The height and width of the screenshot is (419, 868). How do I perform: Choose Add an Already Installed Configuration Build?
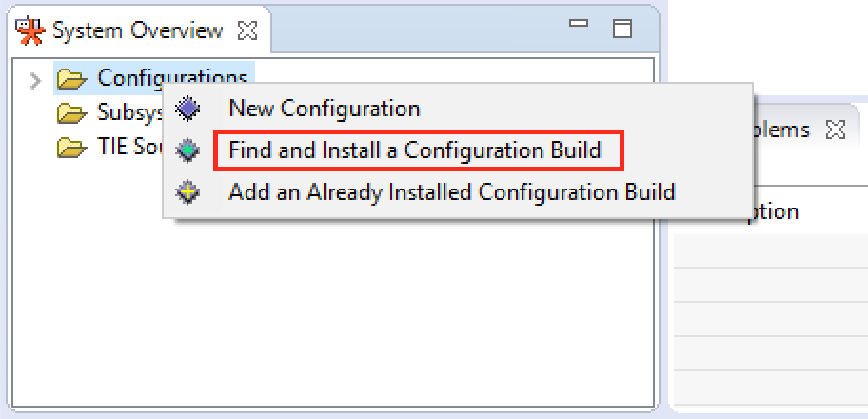[451, 192]
